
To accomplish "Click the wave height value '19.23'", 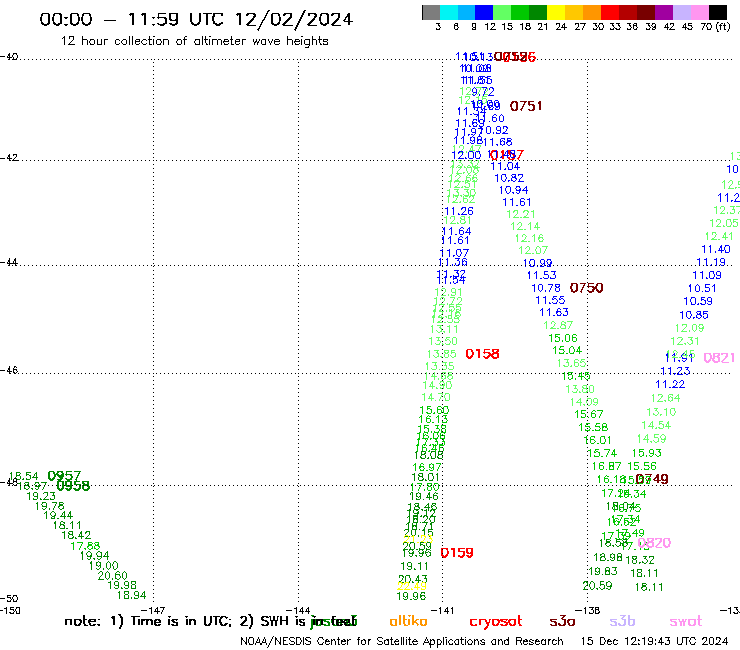I will pyautogui.click(x=41, y=496).
